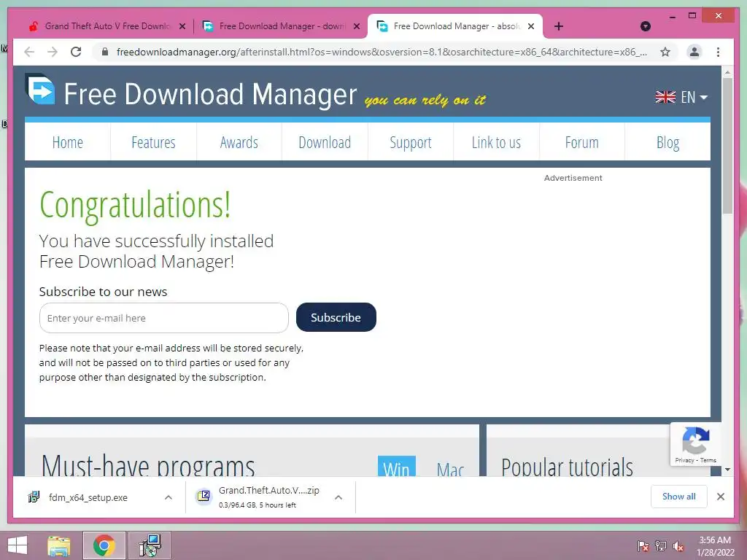
Task: Click the network tray icon
Action: click(x=661, y=546)
